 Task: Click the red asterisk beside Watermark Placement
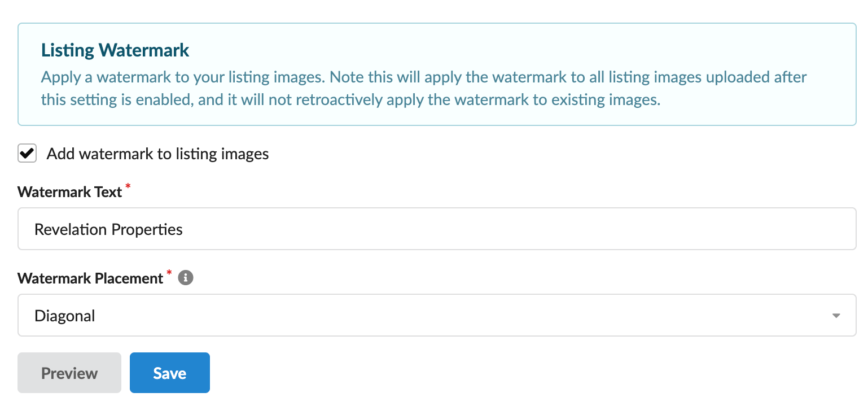(x=169, y=273)
